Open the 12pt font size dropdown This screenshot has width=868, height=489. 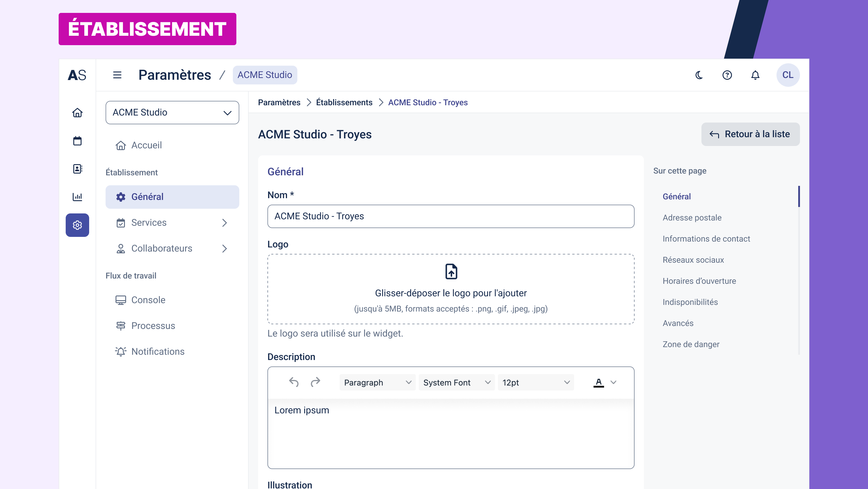click(x=536, y=382)
